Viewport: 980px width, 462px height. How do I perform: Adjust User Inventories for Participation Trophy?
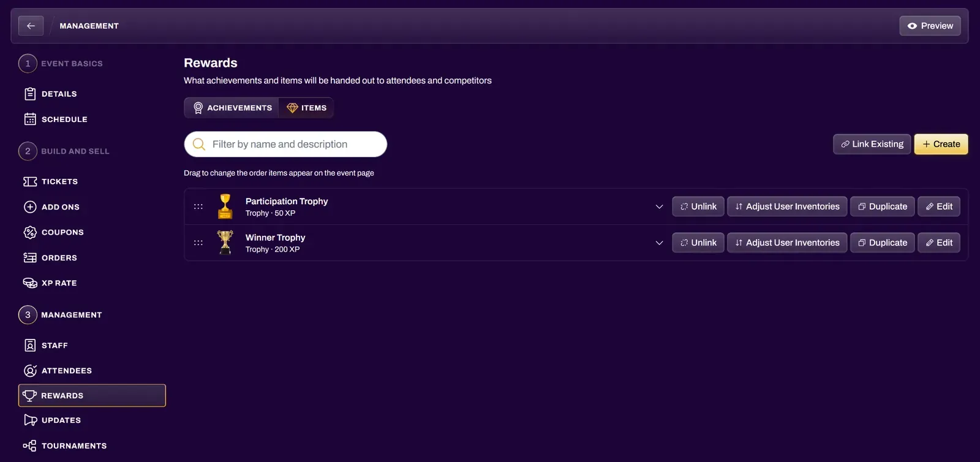pyautogui.click(x=787, y=206)
